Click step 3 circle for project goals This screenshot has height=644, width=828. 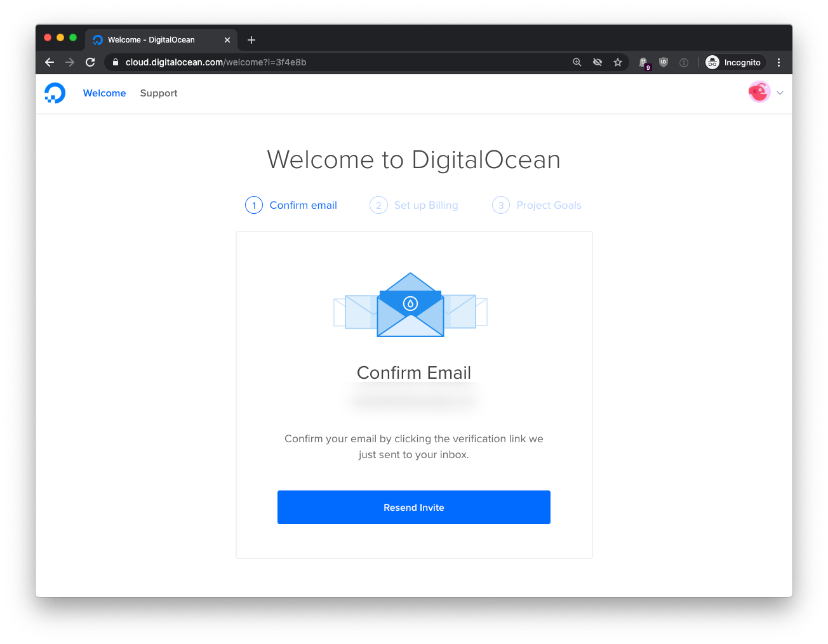coord(501,205)
